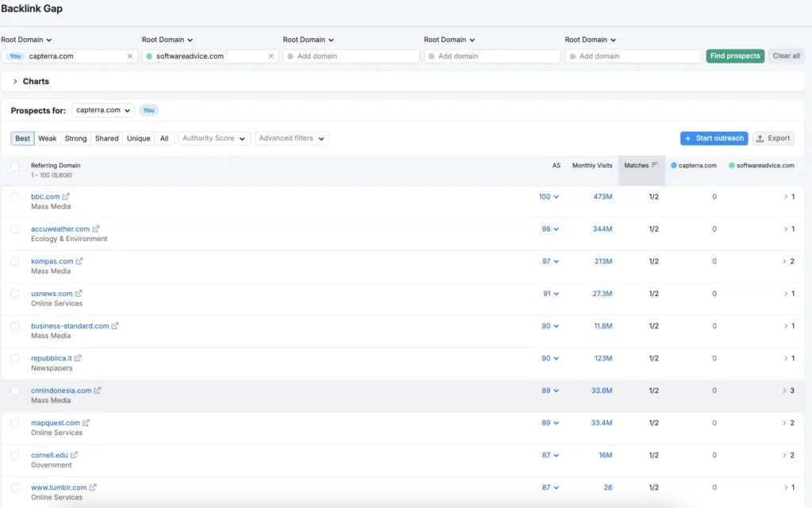Expand the AS score 98 for accuweather.com
This screenshot has height=508, width=812.
click(550, 229)
